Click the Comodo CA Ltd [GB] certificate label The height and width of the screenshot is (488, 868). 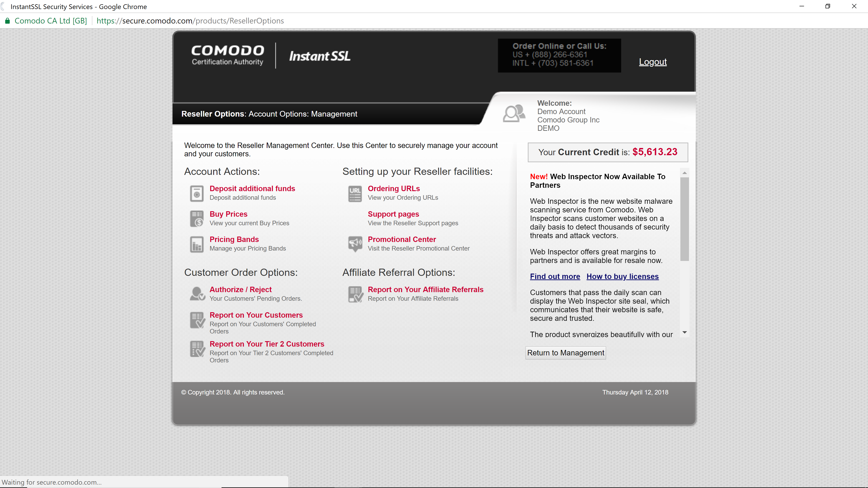(x=51, y=21)
